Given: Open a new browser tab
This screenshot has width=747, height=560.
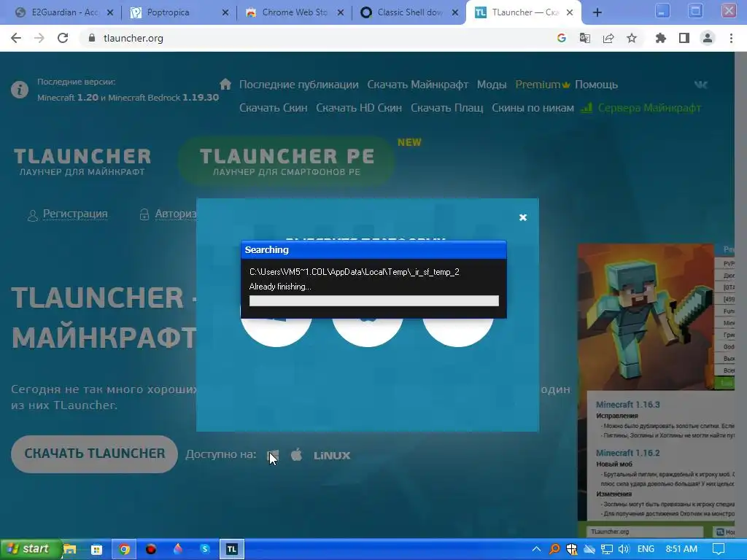Looking at the screenshot, I should pyautogui.click(x=597, y=12).
